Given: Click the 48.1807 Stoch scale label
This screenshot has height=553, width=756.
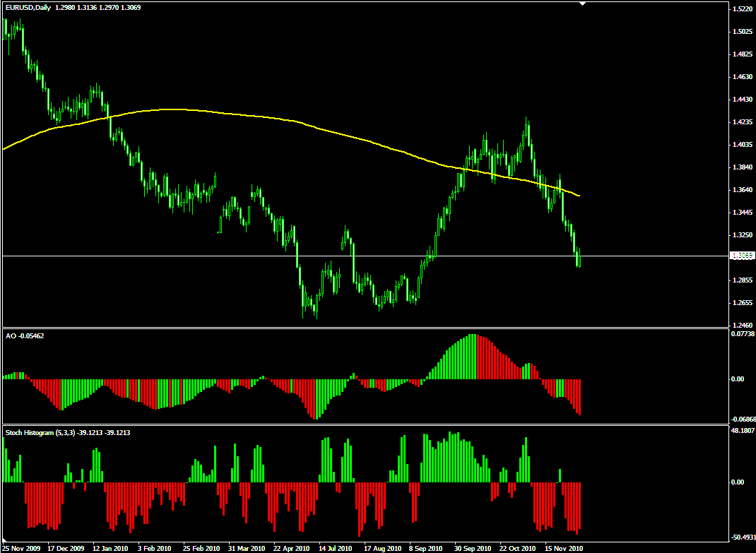Looking at the screenshot, I should 743,431.
